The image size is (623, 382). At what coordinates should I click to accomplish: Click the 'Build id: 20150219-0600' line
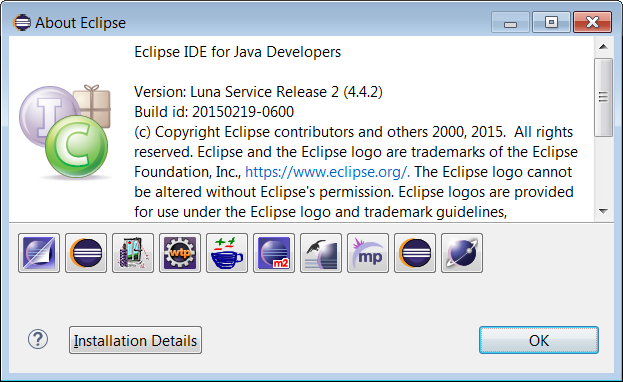click(x=214, y=112)
